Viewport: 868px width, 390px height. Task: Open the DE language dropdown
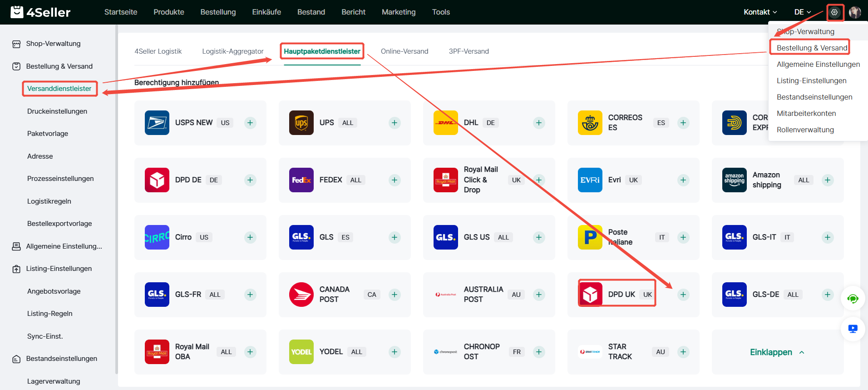[x=803, y=12]
